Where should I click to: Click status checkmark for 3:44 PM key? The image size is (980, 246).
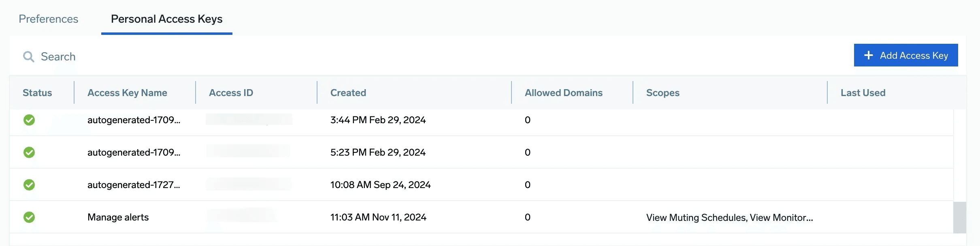[x=29, y=120]
